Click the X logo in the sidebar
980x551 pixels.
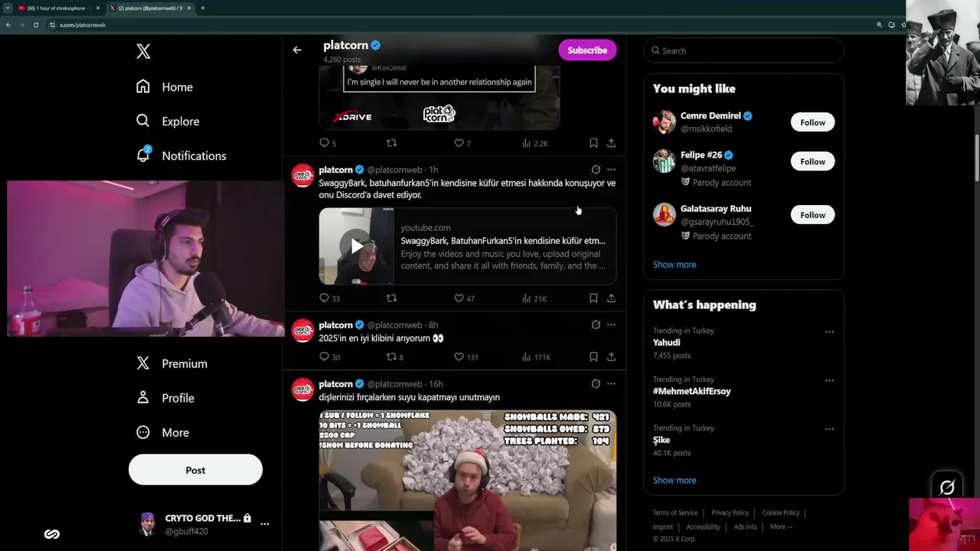click(143, 51)
